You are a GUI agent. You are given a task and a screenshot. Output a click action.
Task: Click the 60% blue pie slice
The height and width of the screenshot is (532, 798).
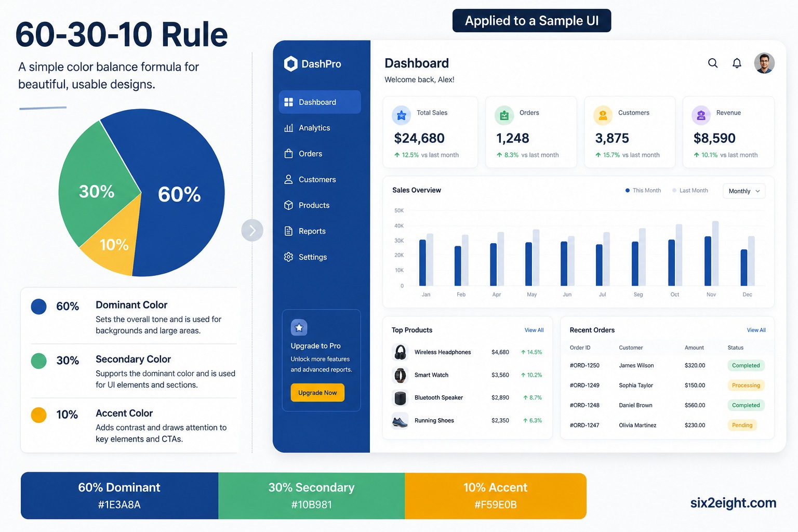pos(179,194)
